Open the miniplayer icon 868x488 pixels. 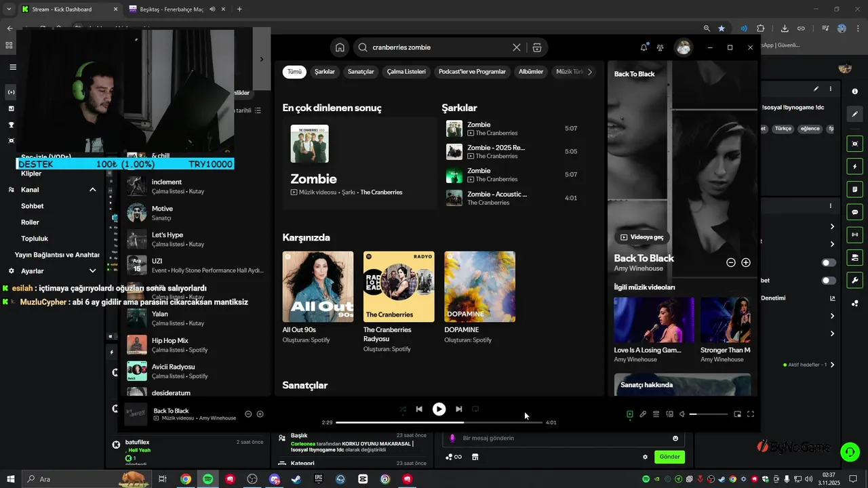point(738,414)
